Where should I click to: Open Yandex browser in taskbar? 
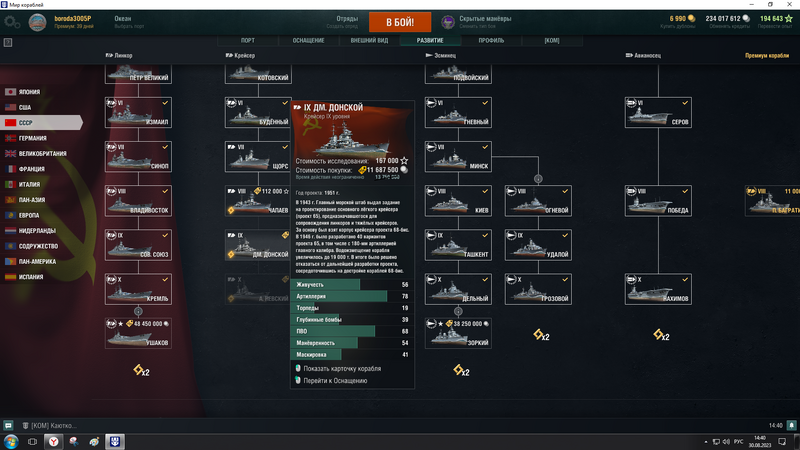click(x=54, y=441)
